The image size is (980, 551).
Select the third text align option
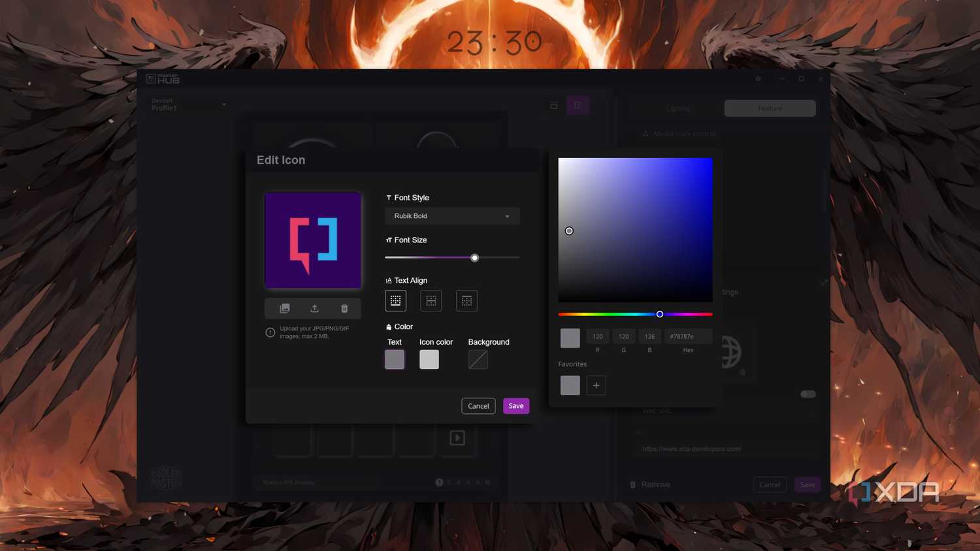tap(466, 300)
